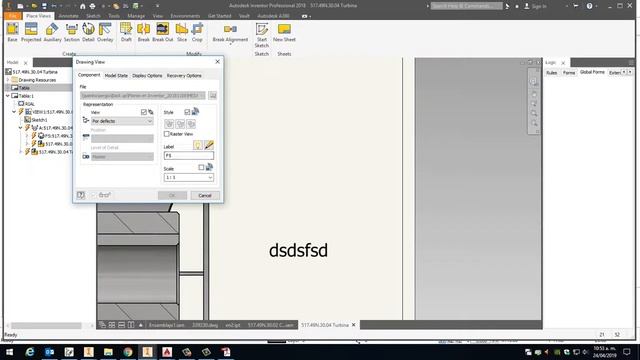Select the Rules tab in iLogic panel
The width and height of the screenshot is (640, 360).
(x=551, y=73)
